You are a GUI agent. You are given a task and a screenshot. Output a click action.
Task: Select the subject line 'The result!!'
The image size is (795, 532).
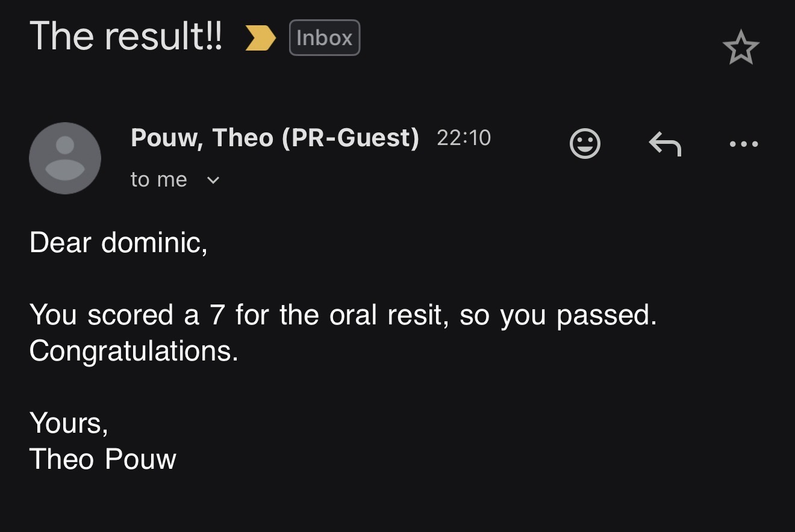pyautogui.click(x=126, y=36)
